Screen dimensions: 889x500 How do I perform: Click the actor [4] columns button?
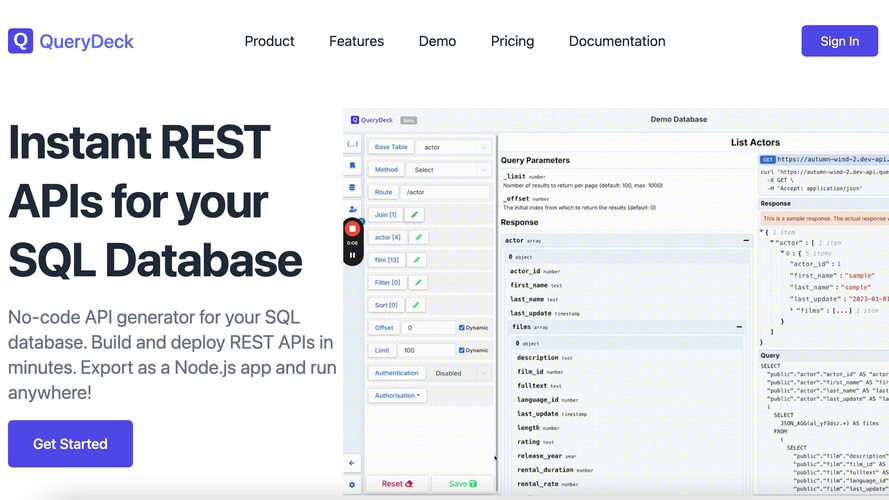coord(388,238)
